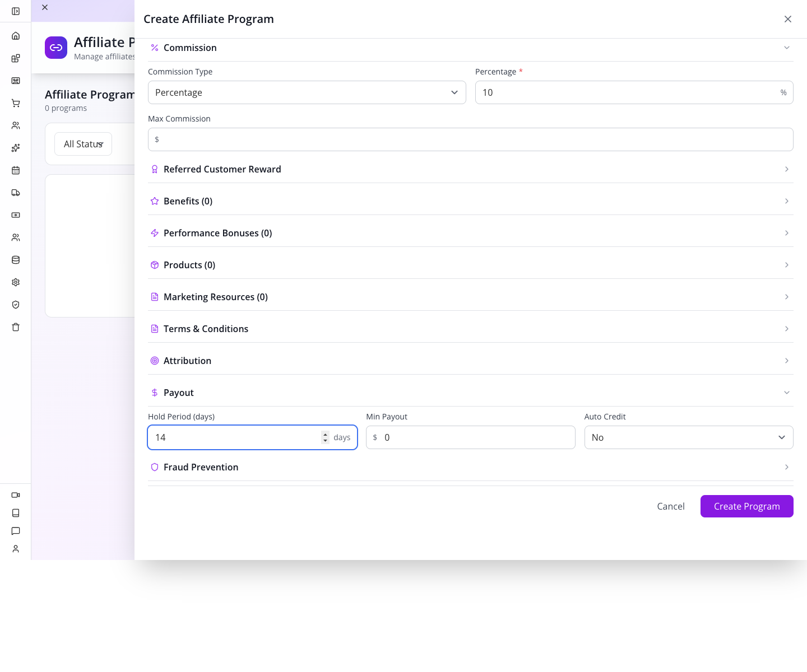Image resolution: width=807 pixels, height=672 pixels.
Task: Expand the Benefits (0) section
Action: tap(471, 201)
